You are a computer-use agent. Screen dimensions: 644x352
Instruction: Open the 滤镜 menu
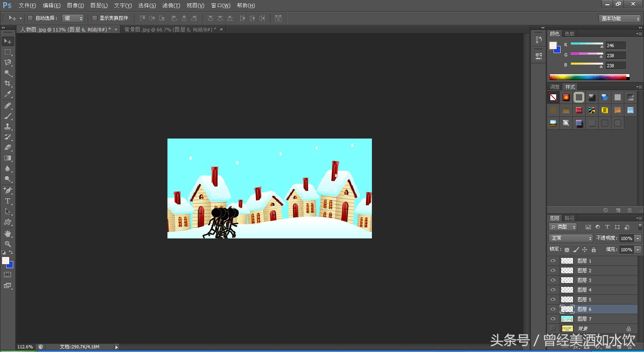point(171,6)
